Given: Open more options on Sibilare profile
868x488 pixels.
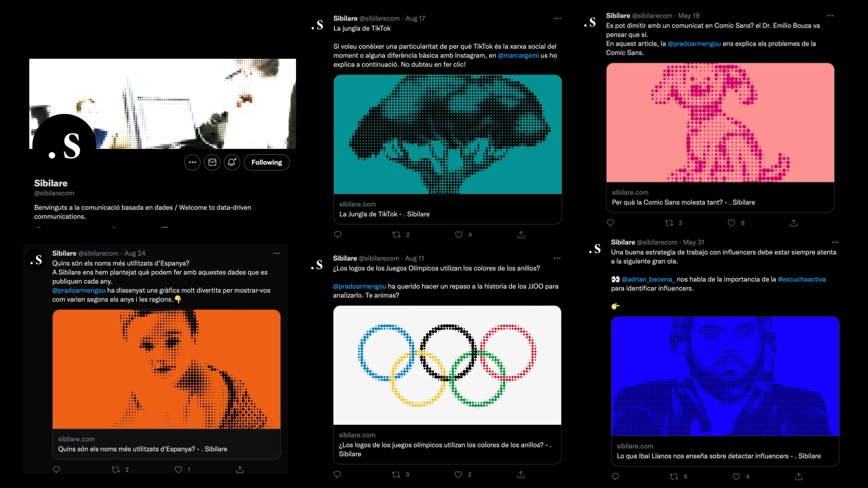Looking at the screenshot, I should click(192, 162).
